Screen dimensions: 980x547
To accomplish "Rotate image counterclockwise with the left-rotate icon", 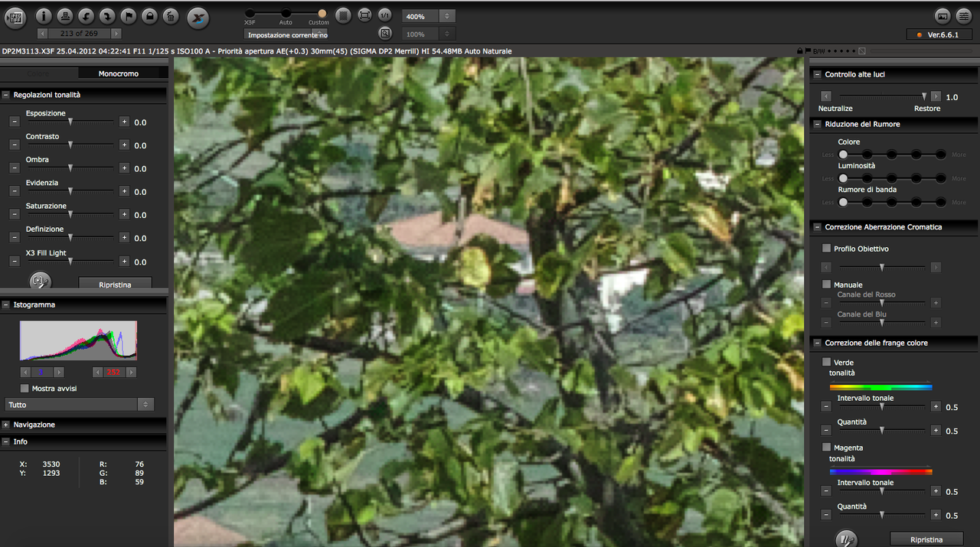I will point(87,15).
